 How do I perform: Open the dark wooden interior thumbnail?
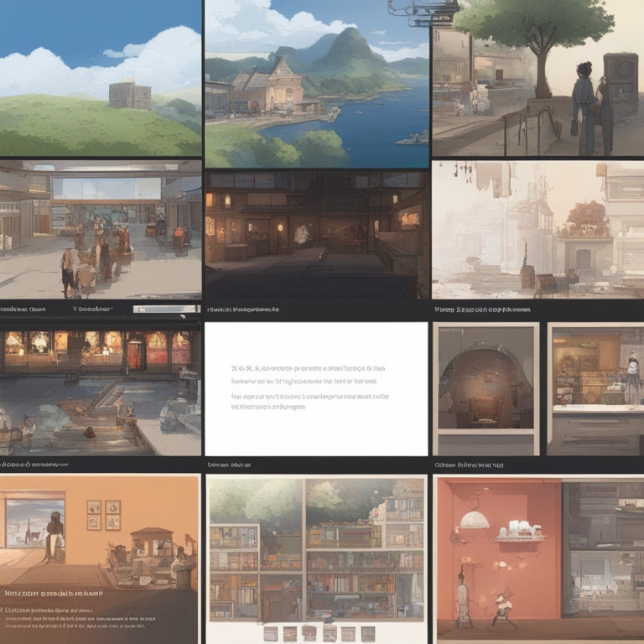point(316,235)
